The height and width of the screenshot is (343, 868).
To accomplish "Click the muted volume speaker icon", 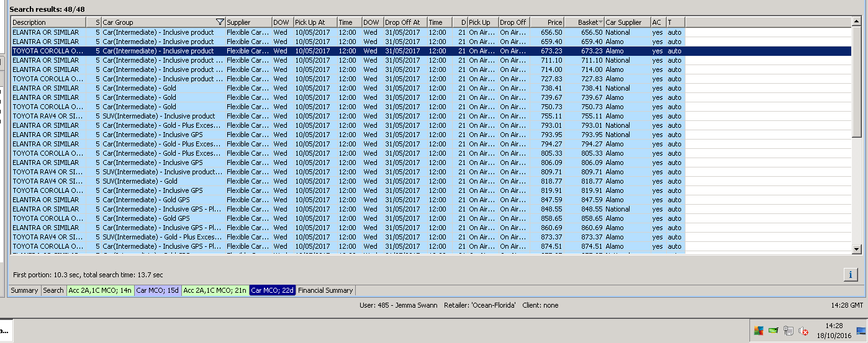I will pyautogui.click(x=803, y=331).
